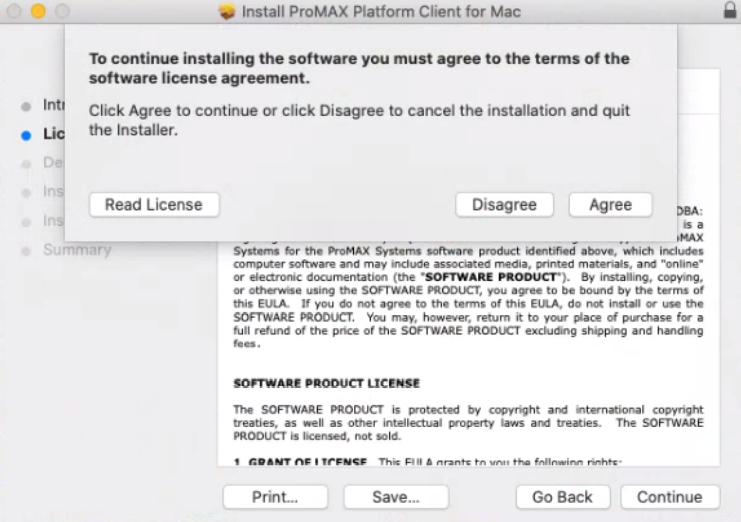Image resolution: width=741 pixels, height=522 pixels.
Task: Click the installer package icon in title
Action: point(227,11)
